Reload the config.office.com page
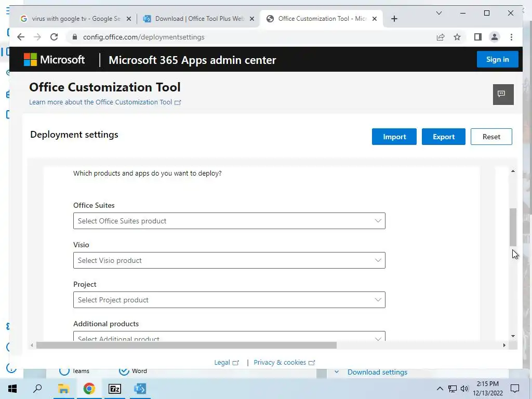Viewport: 532px width, 399px height. (54, 37)
